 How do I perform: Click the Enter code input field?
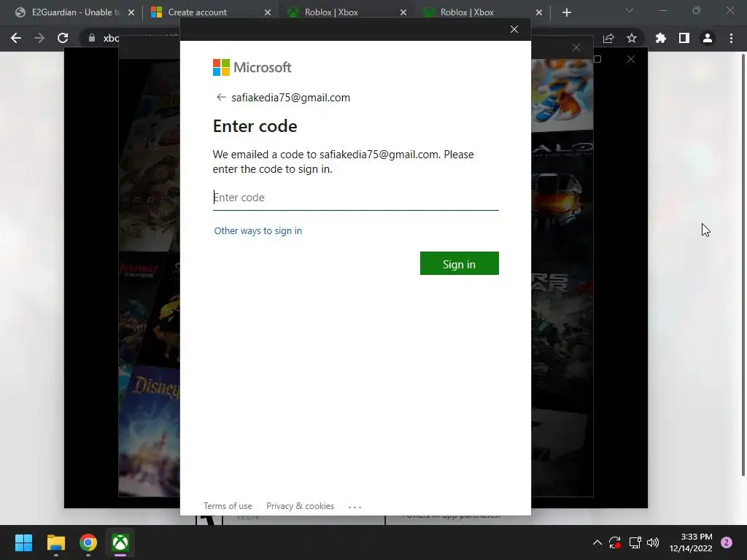coord(355,197)
